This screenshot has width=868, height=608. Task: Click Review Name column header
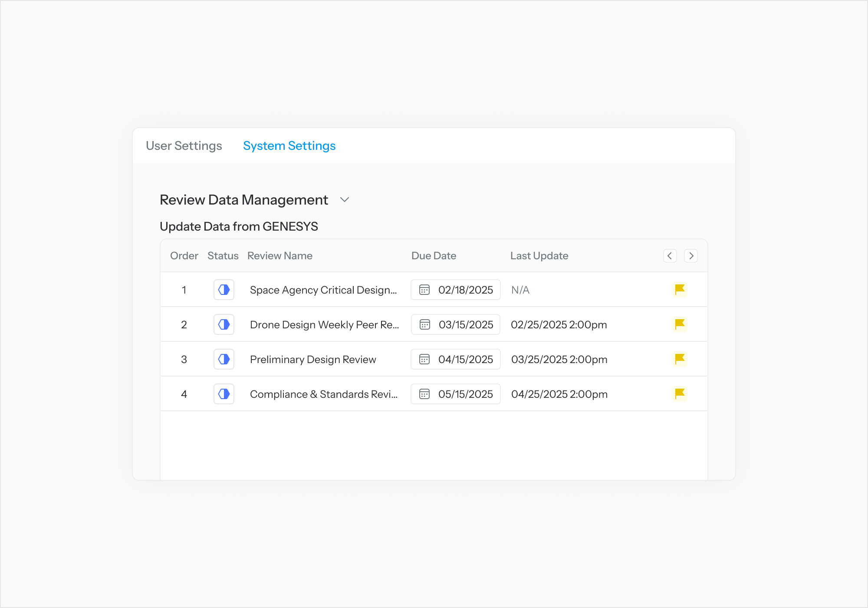[280, 256]
